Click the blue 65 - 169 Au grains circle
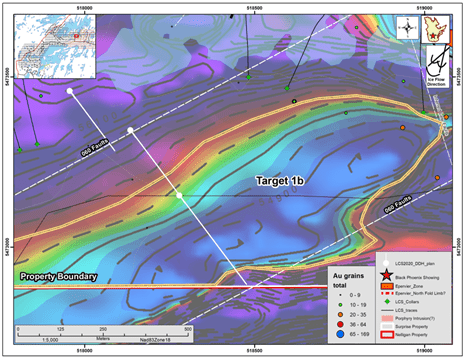Viewport: 465px width, 360px height. [x=340, y=334]
